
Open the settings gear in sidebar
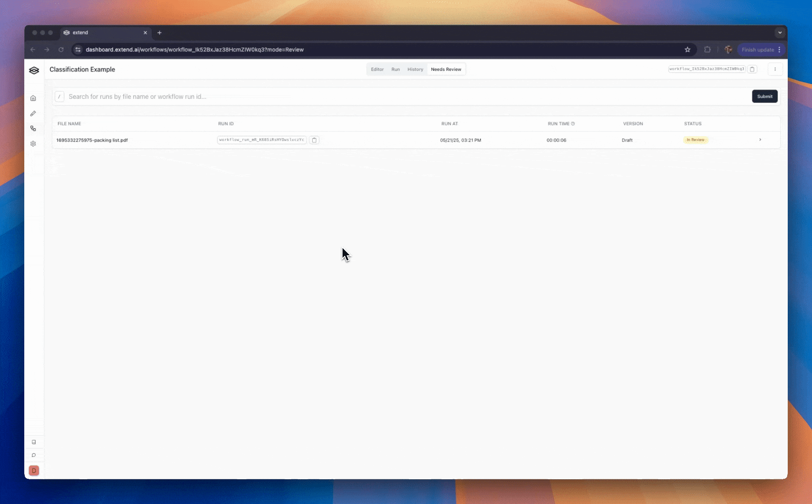(x=33, y=144)
